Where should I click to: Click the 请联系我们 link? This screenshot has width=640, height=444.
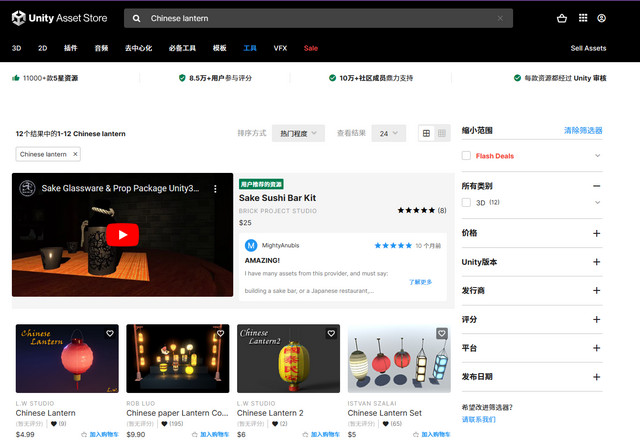[478, 420]
